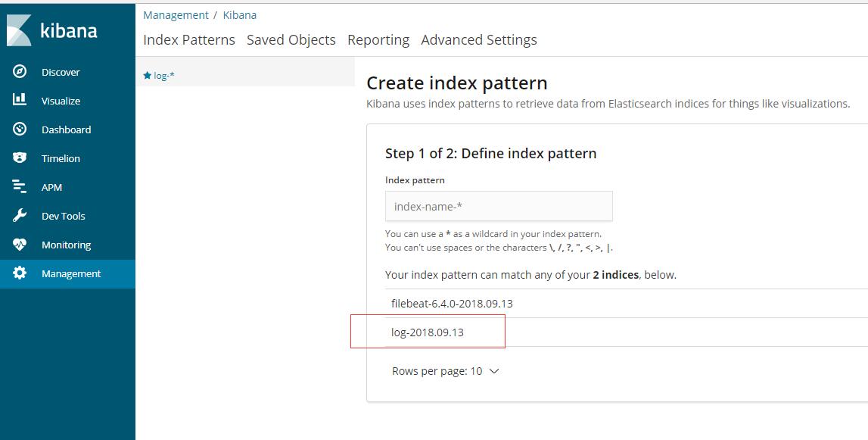The width and height of the screenshot is (868, 440).
Task: Switch to Index Patterns tab
Action: point(189,40)
